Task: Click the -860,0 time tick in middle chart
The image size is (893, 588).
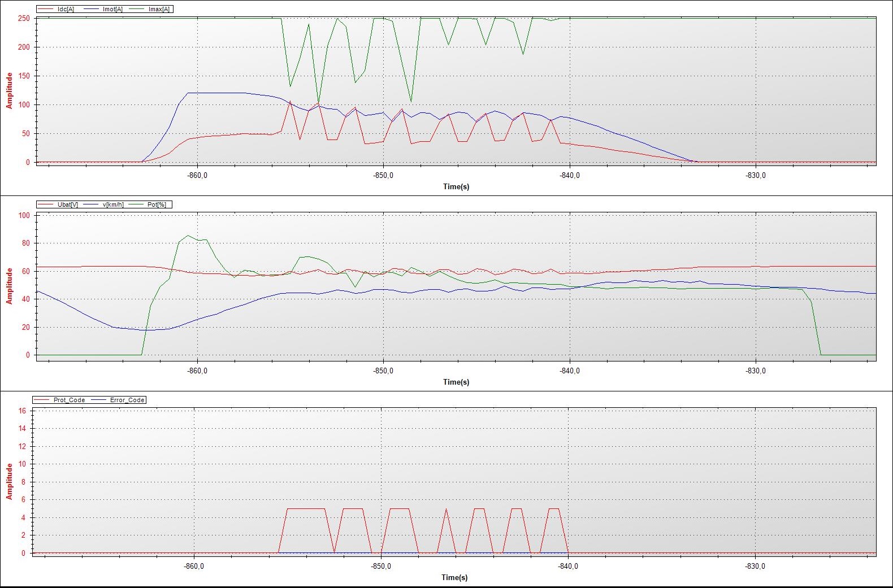Action: click(x=197, y=371)
